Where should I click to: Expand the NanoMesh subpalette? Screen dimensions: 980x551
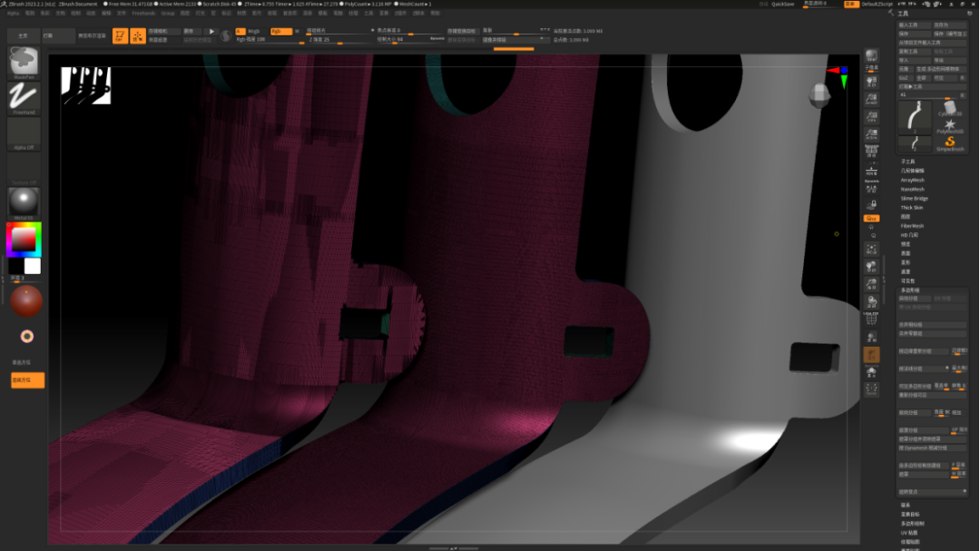click(912, 190)
